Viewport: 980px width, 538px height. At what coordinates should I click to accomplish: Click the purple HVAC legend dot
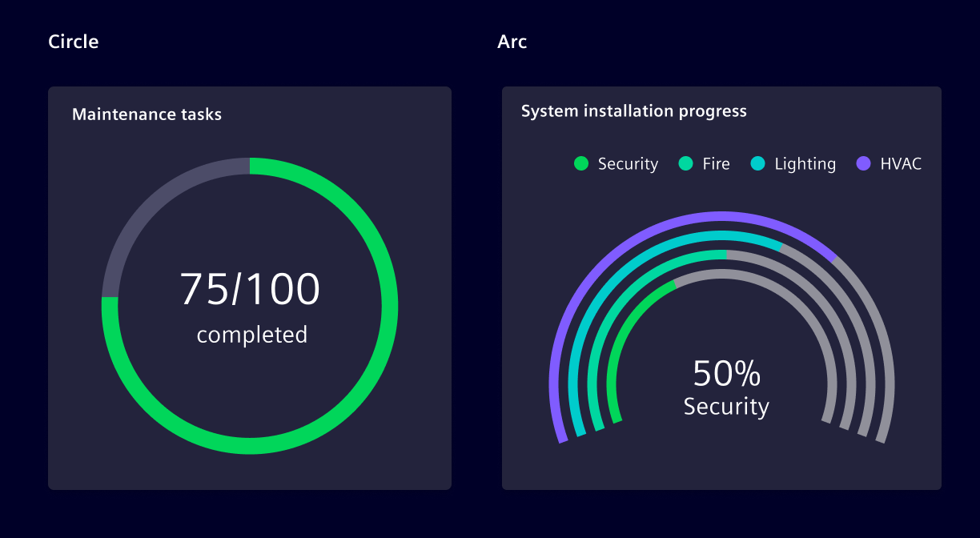(863, 164)
